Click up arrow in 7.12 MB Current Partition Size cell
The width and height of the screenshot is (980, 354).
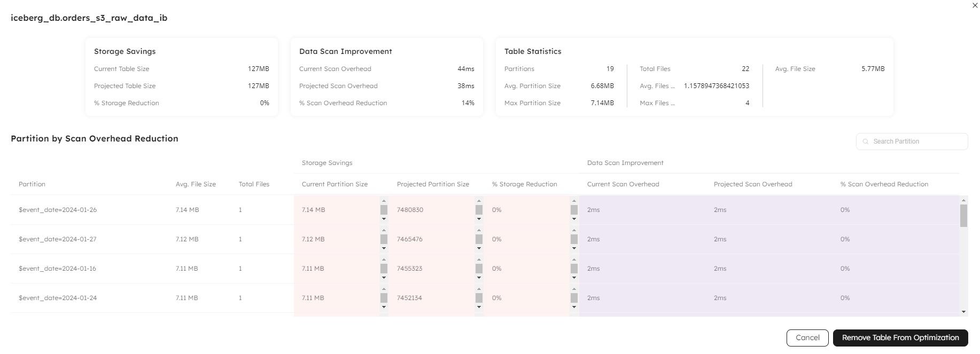click(x=384, y=230)
